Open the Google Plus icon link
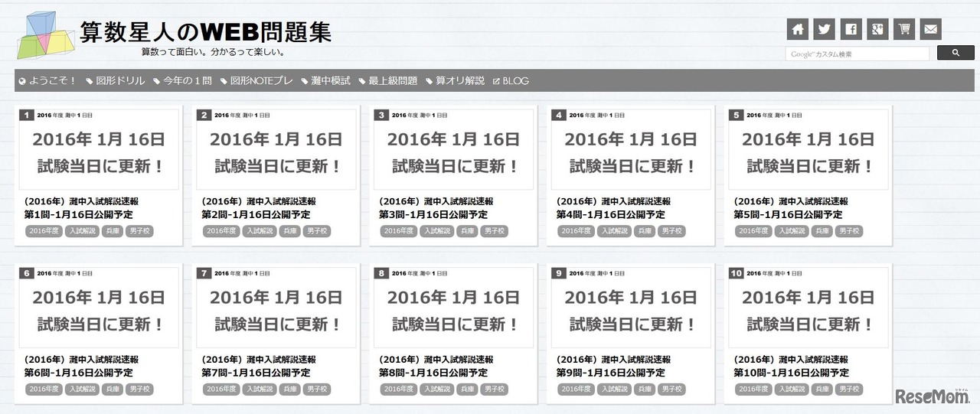This screenshot has height=414, width=980. (877, 29)
